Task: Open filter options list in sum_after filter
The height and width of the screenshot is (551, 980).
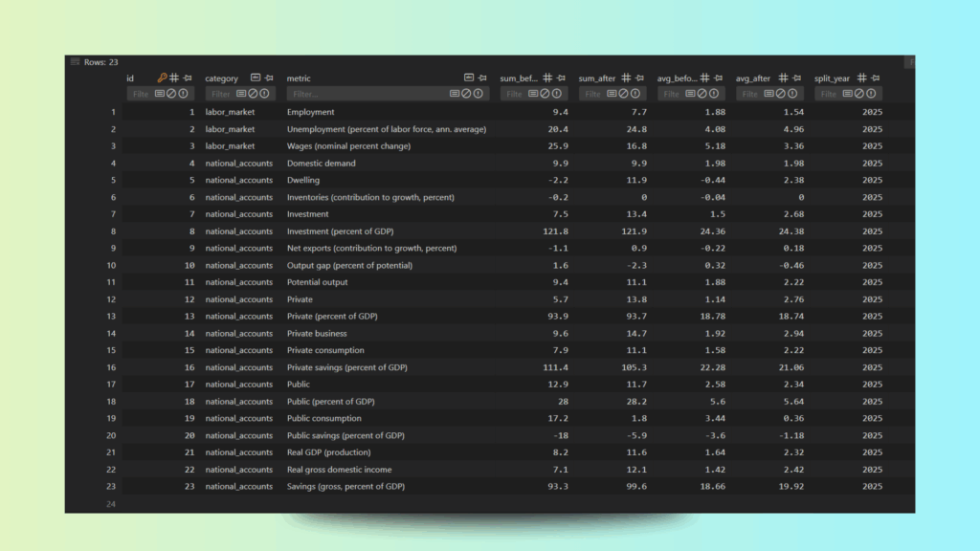Action: (x=611, y=94)
